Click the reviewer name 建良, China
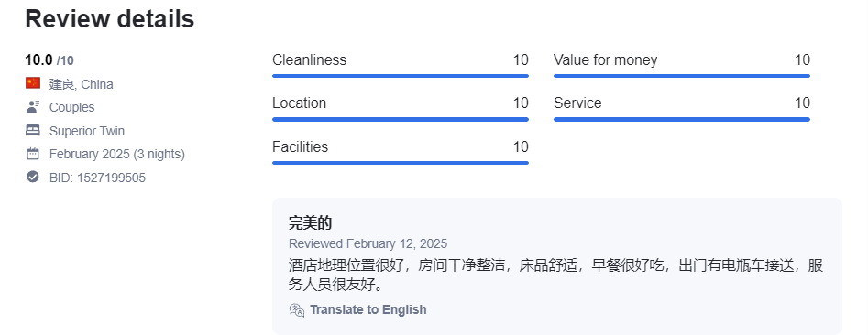Viewport: 868px width, 335px height. click(82, 84)
